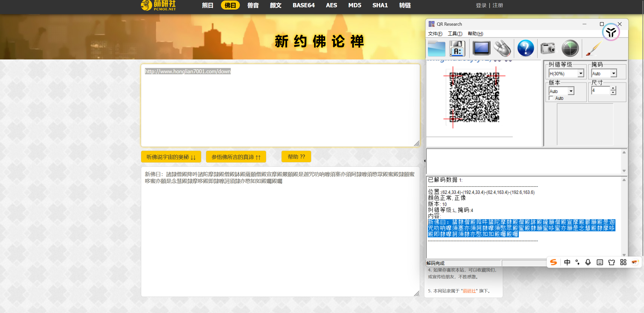
Task: Click the Sogou microphone voice input icon
Action: pos(588,262)
